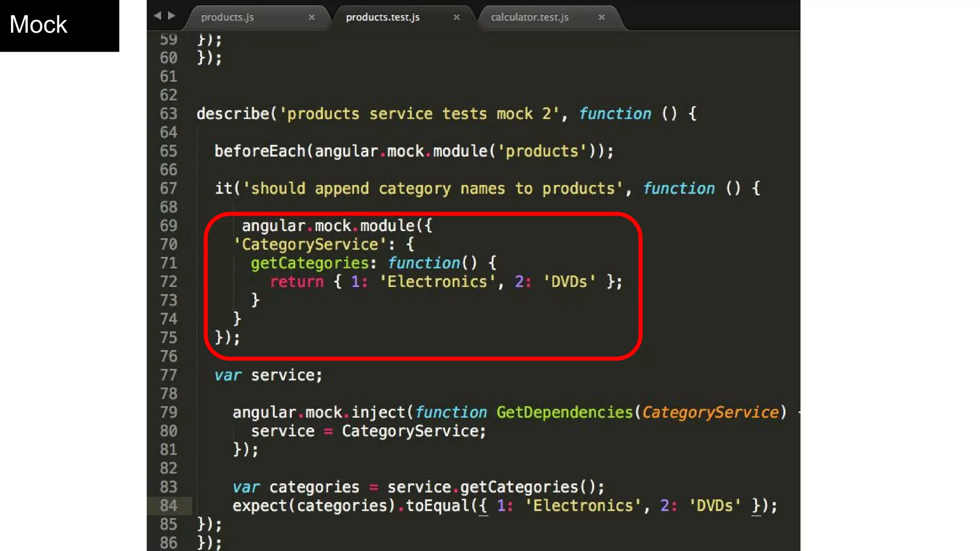Click the next tab arrow icon
This screenshot has width=980, height=551.
click(x=171, y=16)
